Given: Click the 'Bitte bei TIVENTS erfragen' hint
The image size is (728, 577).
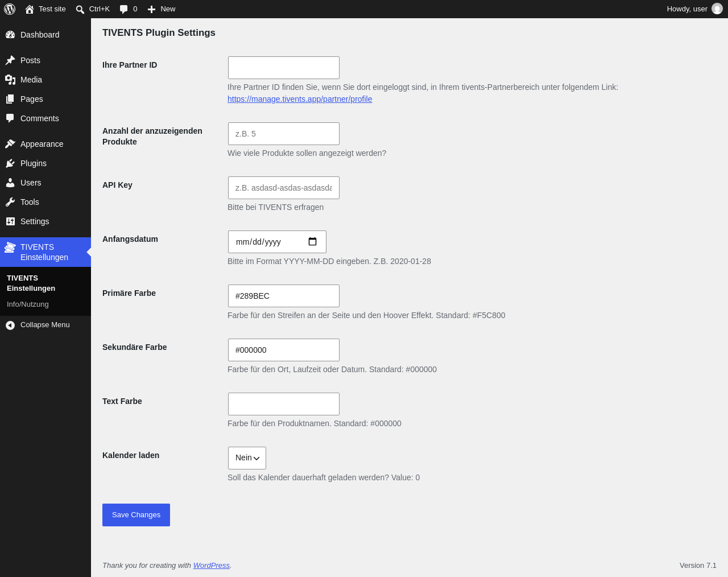Looking at the screenshot, I should (x=275, y=207).
